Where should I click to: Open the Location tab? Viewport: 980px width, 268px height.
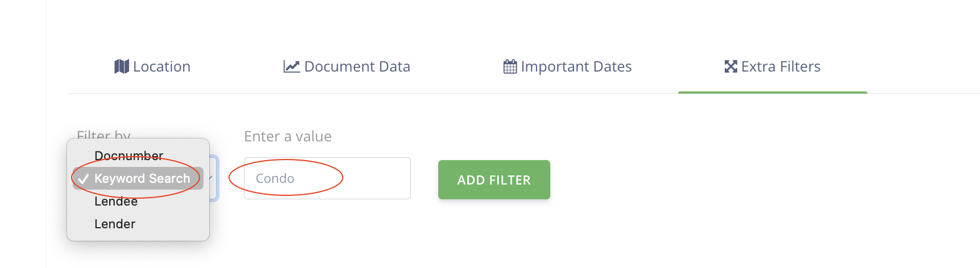click(x=161, y=67)
